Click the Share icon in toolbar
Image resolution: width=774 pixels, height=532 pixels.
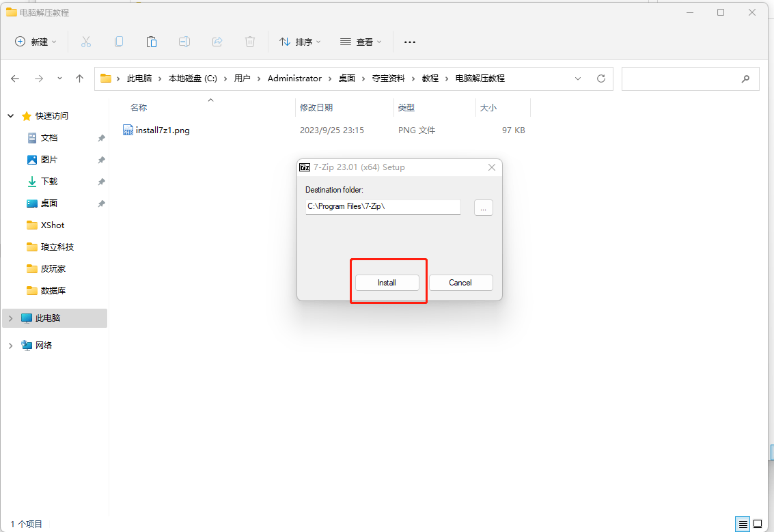point(217,42)
